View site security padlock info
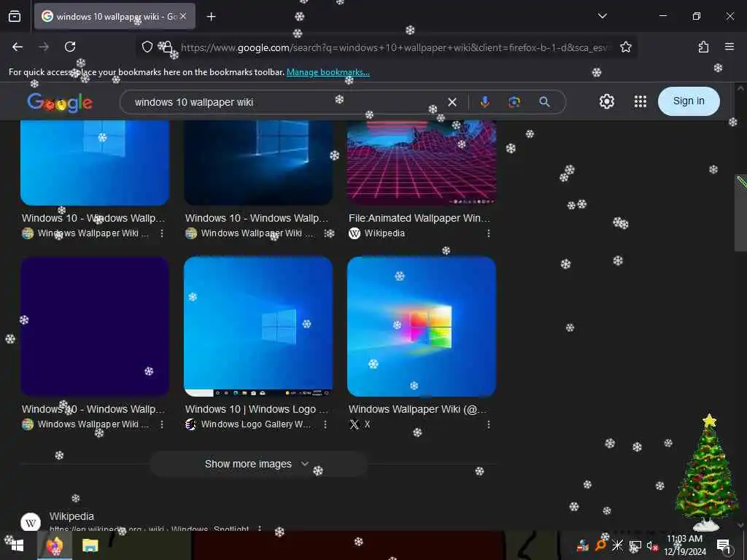747x560 pixels. click(x=167, y=47)
